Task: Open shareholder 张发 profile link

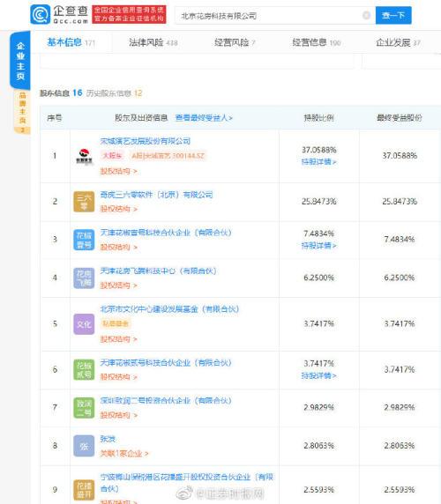Action: (108, 439)
